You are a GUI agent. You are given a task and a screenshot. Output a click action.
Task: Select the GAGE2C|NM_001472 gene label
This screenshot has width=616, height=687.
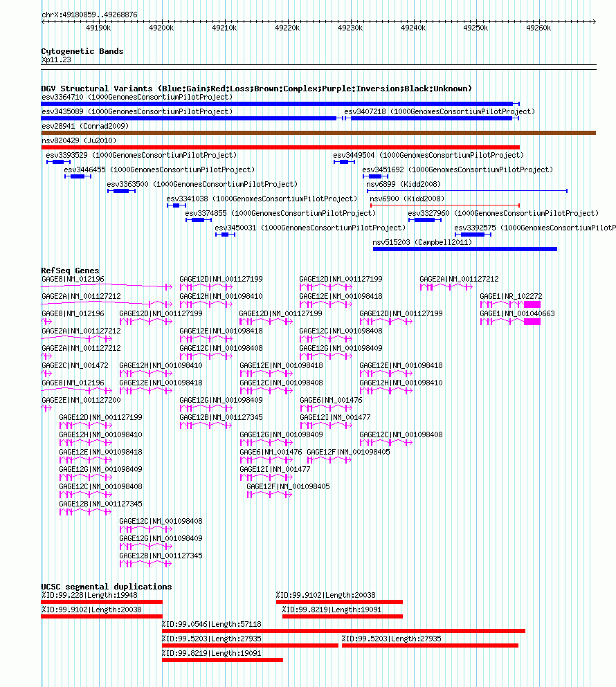coord(75,365)
